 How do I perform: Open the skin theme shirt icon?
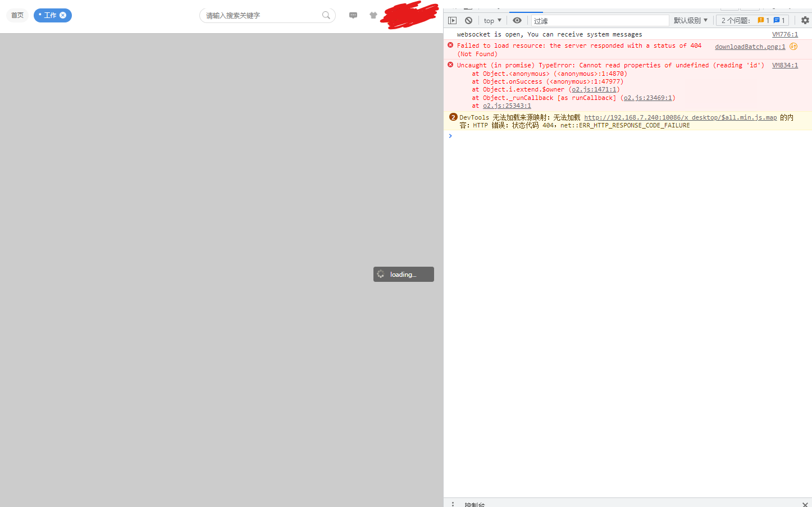pyautogui.click(x=373, y=15)
